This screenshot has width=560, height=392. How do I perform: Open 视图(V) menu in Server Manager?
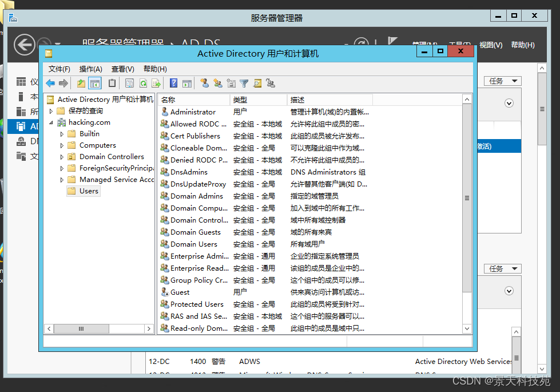(x=491, y=45)
